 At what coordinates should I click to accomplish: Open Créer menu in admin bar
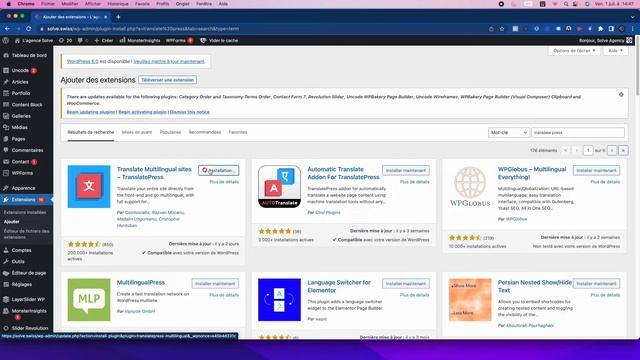tap(104, 40)
